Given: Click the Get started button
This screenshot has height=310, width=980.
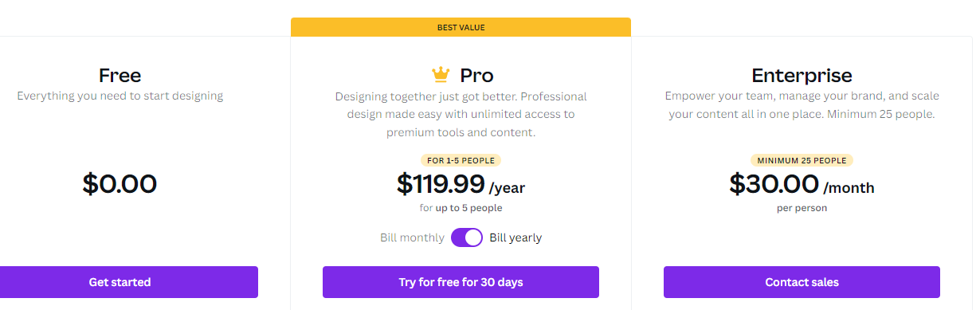Looking at the screenshot, I should point(120,282).
